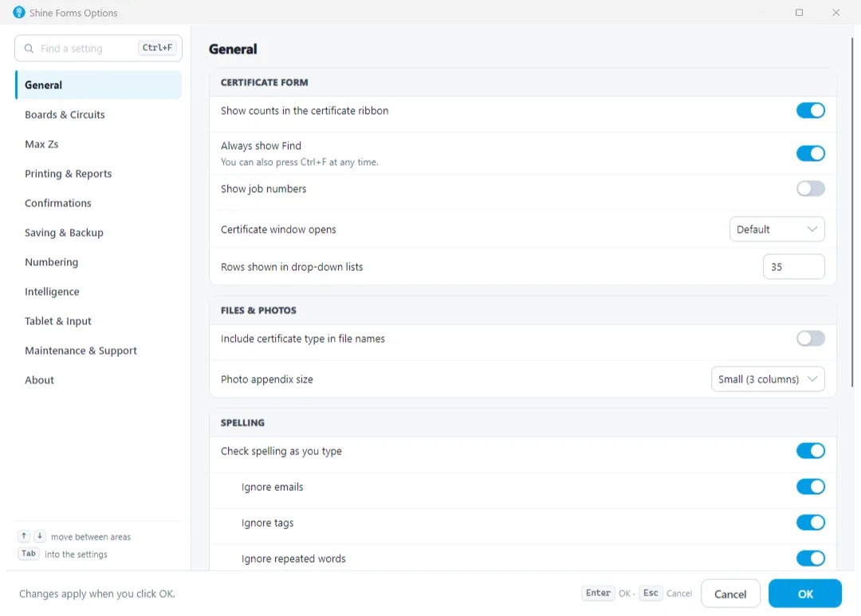This screenshot has height=616, width=861.
Task: Click the Ctrl+F shortcut badge
Action: pos(157,48)
